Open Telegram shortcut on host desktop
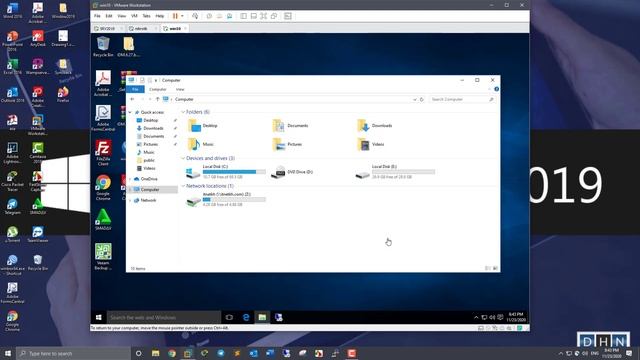This screenshot has width=640, height=360. point(12,207)
